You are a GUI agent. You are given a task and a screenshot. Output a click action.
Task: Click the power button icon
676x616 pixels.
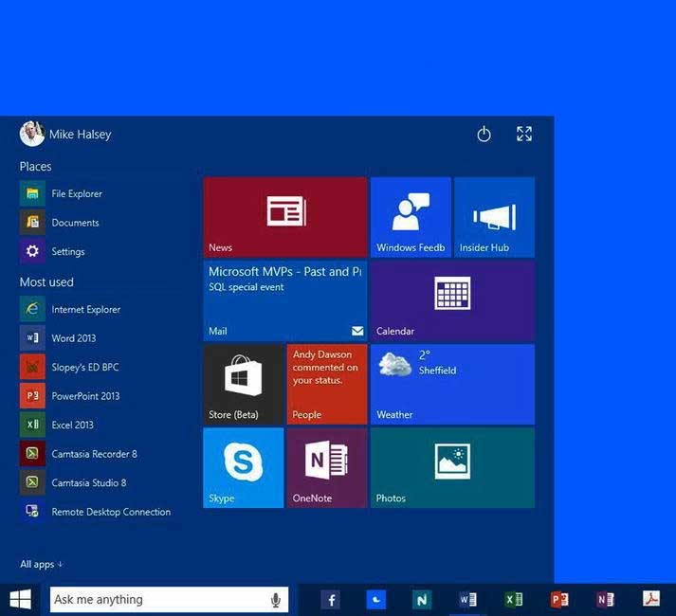coord(484,135)
